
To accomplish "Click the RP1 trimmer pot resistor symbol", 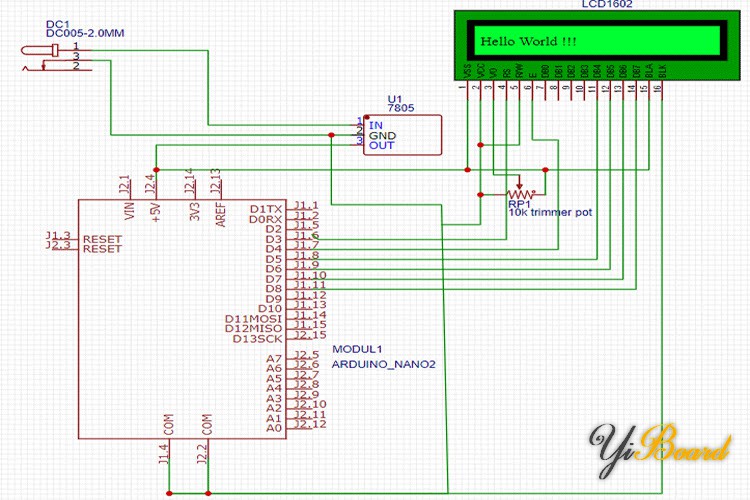I will 519,193.
